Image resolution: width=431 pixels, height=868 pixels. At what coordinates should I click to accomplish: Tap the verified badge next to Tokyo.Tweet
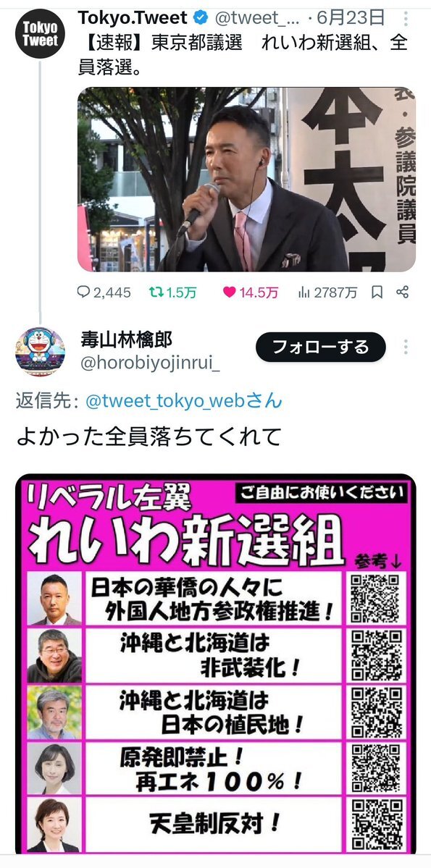pos(201,18)
